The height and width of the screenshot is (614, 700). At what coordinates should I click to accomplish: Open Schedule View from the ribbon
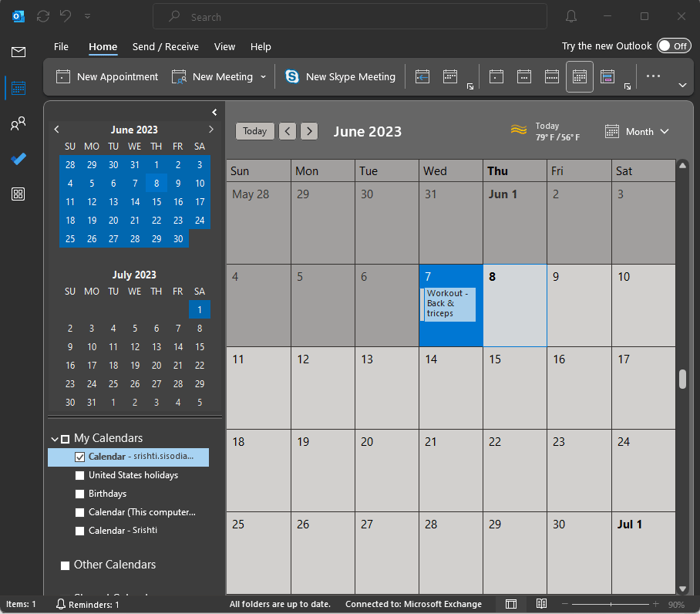607,76
